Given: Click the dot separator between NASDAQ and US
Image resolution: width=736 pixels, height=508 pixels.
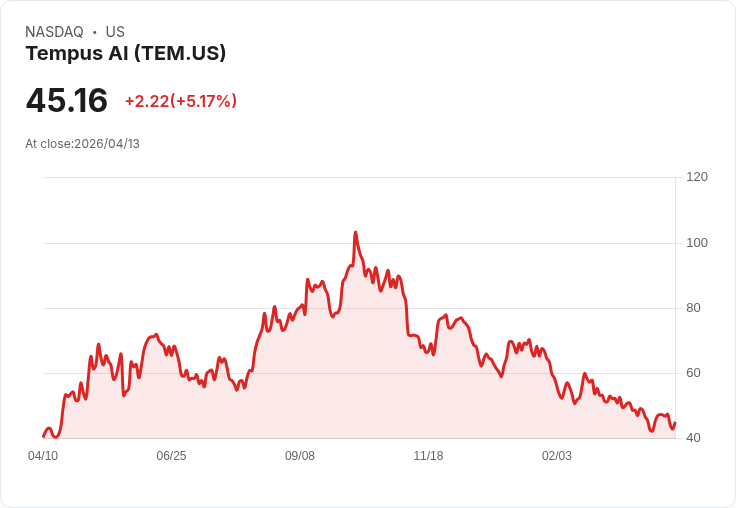Looking at the screenshot, I should point(94,32).
